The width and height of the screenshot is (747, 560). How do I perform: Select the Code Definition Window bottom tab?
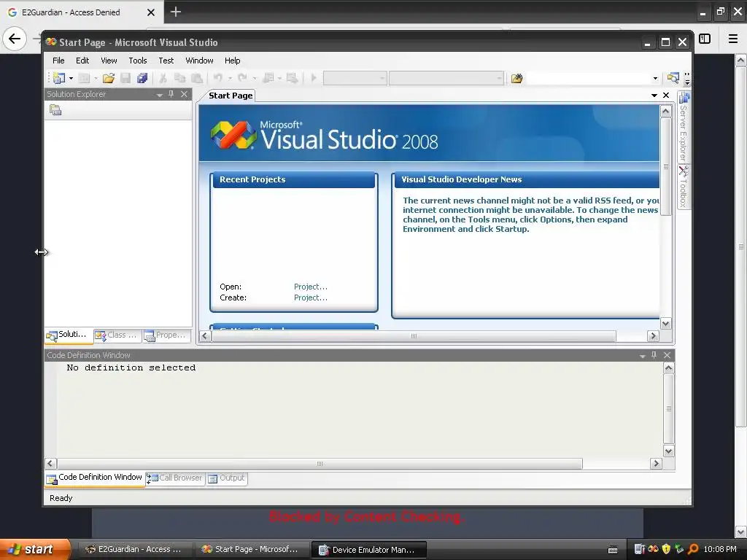click(94, 478)
